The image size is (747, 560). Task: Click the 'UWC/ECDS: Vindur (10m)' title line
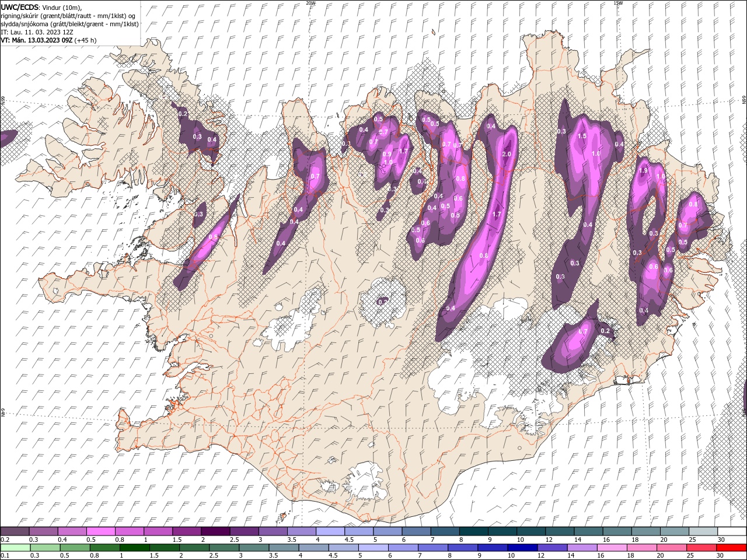click(41, 7)
